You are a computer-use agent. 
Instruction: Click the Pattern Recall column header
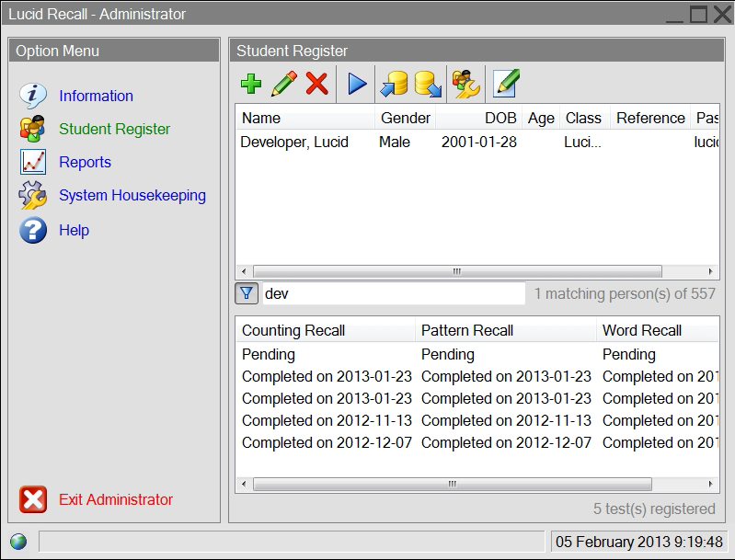coord(506,330)
